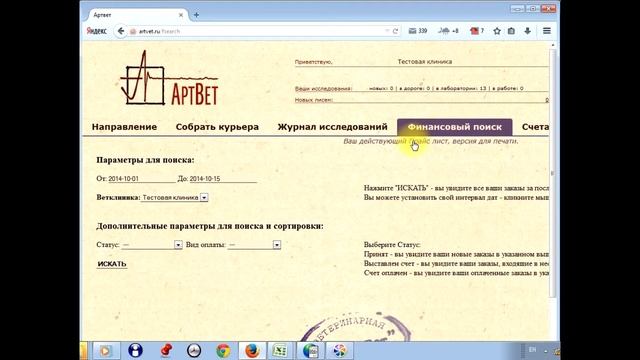Open the bookmarks list clipboard icon
Viewport: 640px width, 360px height.
(511, 31)
